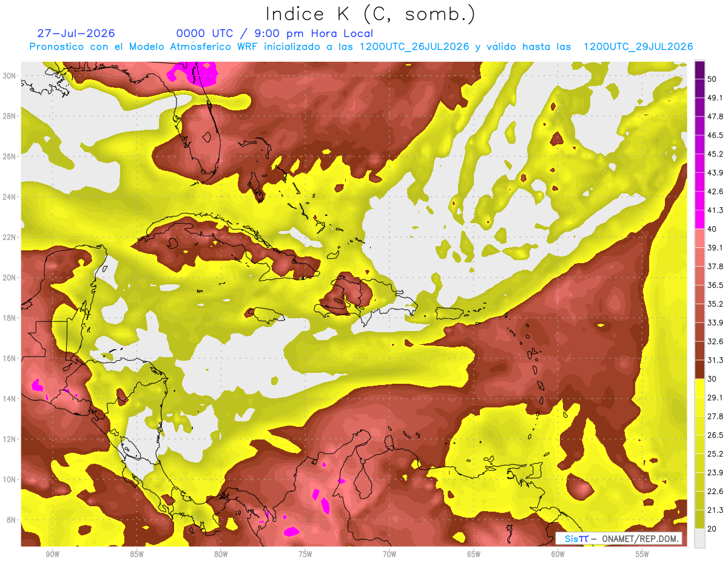Click the 90W longitude label
Viewport: 728px width, 562px height.
tap(52, 554)
